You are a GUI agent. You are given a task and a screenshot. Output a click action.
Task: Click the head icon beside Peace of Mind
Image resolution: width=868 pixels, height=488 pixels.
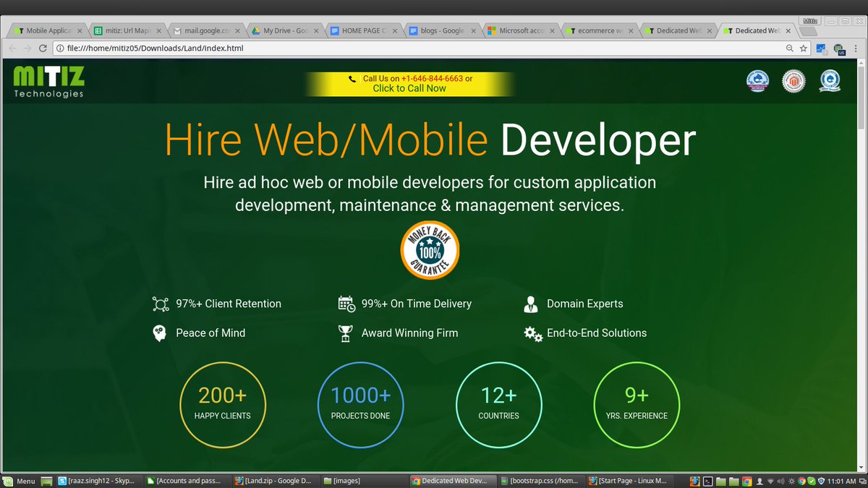[x=160, y=333]
